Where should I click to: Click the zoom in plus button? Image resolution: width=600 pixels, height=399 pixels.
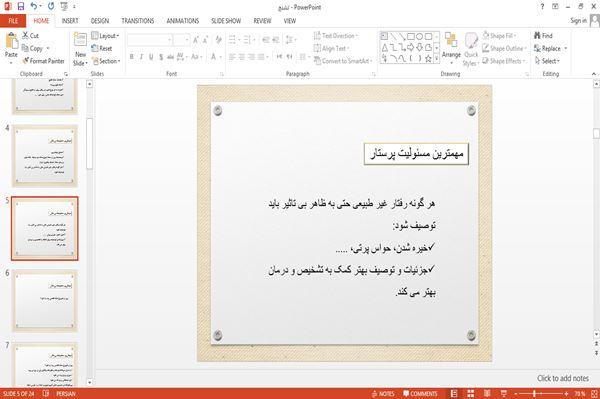566,393
